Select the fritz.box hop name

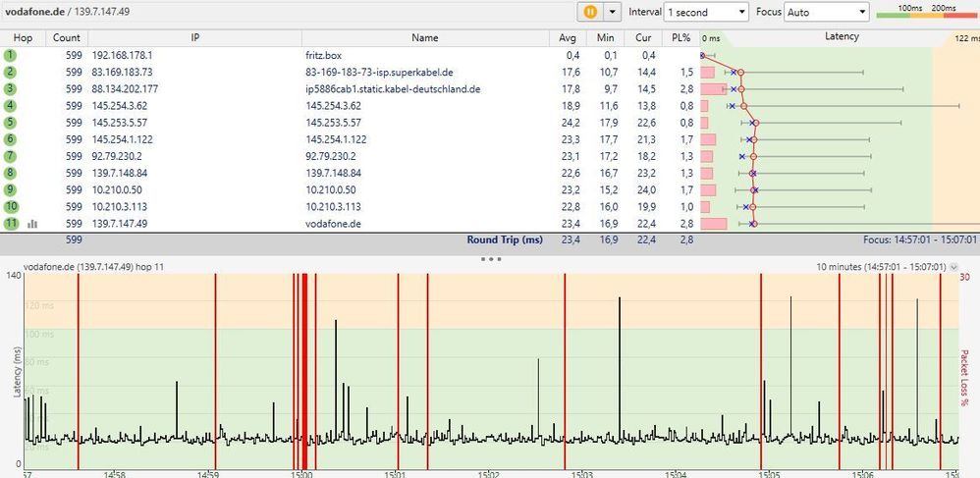pos(324,56)
